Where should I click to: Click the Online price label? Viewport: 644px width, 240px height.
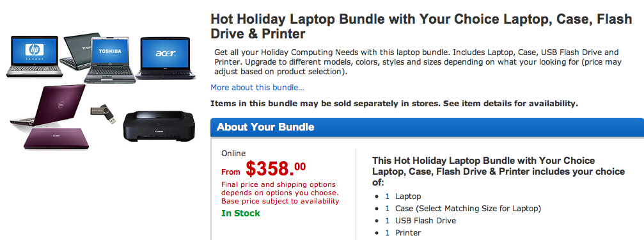pos(233,154)
